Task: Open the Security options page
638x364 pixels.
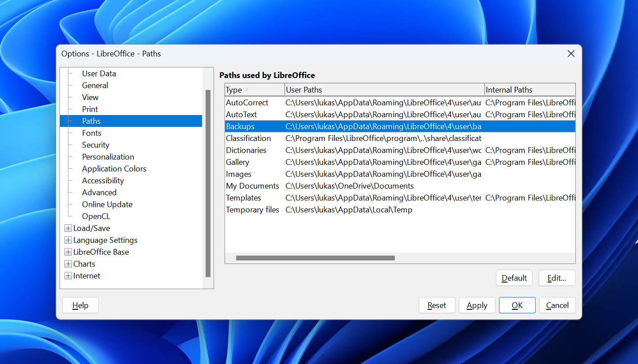Action: (x=95, y=145)
